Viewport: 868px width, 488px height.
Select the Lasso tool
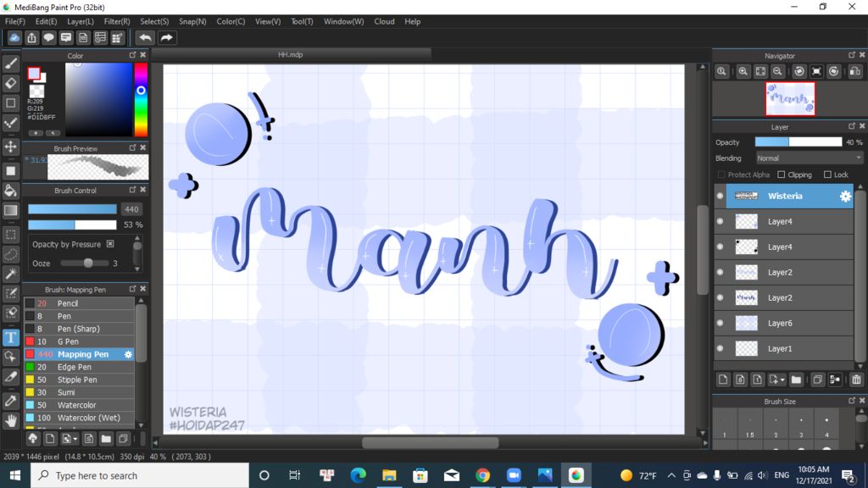(x=10, y=254)
